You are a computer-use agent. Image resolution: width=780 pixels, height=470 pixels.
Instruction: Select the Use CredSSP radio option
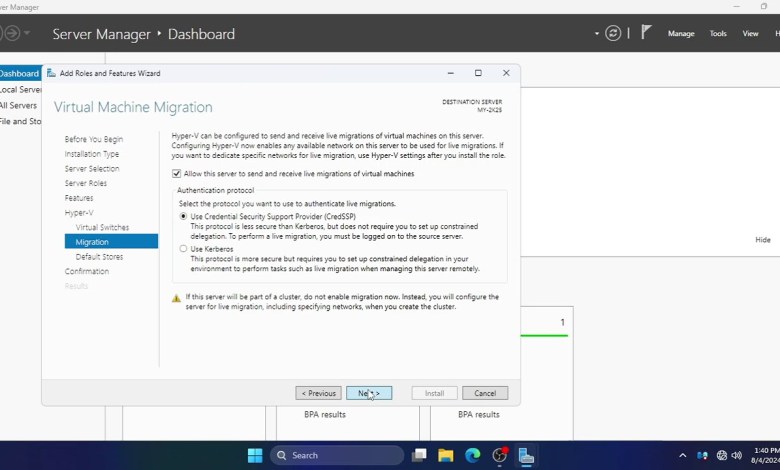183,216
